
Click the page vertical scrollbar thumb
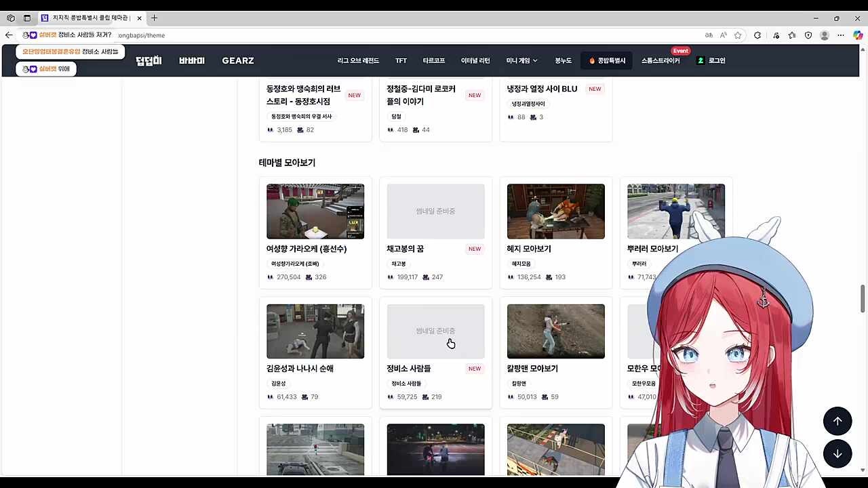click(x=863, y=300)
